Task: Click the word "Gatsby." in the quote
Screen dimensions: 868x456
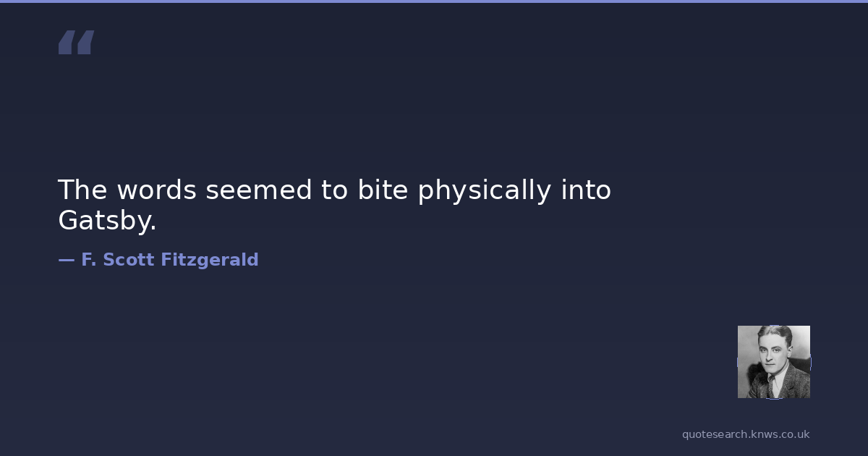Action: point(107,221)
